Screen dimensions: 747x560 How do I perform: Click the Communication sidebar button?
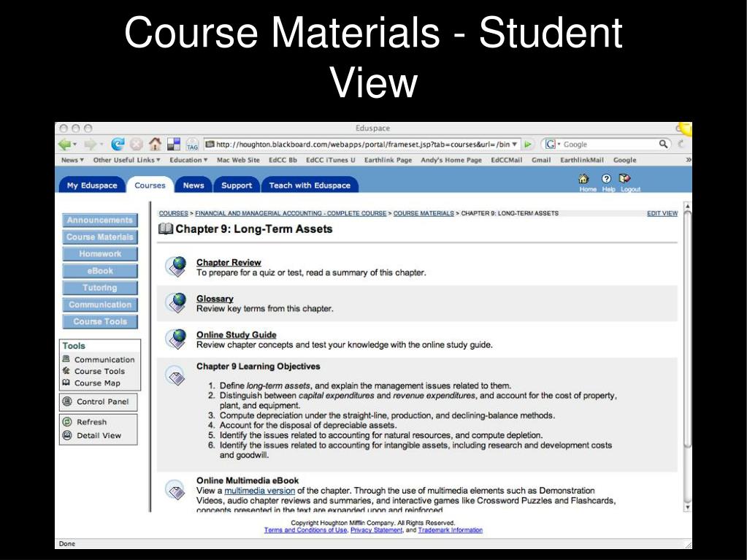pyautogui.click(x=100, y=304)
